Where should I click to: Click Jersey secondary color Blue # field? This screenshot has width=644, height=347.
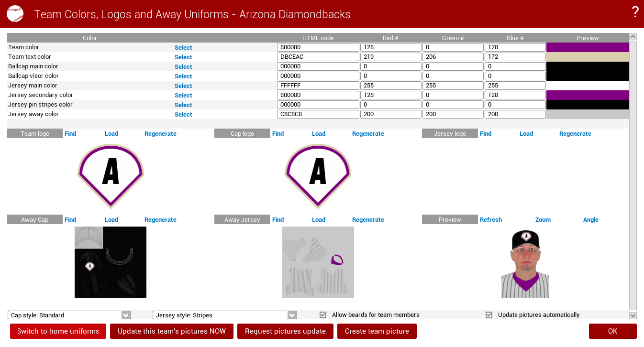click(x=515, y=95)
